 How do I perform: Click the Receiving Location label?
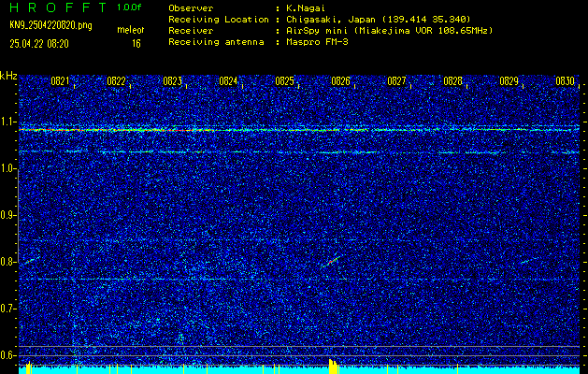pyautogui.click(x=219, y=19)
